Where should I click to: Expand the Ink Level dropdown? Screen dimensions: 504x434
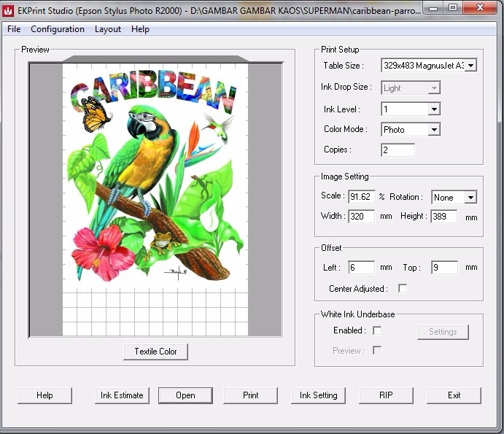[434, 109]
